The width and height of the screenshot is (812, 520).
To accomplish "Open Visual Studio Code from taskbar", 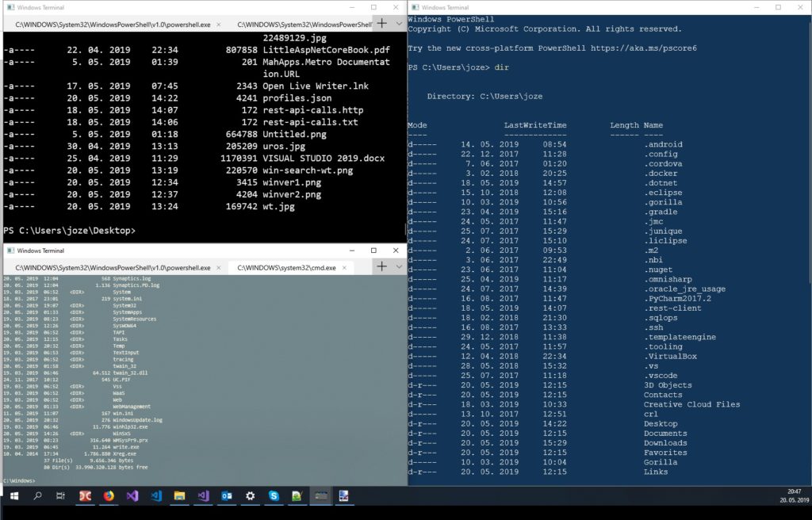I will click(x=156, y=496).
